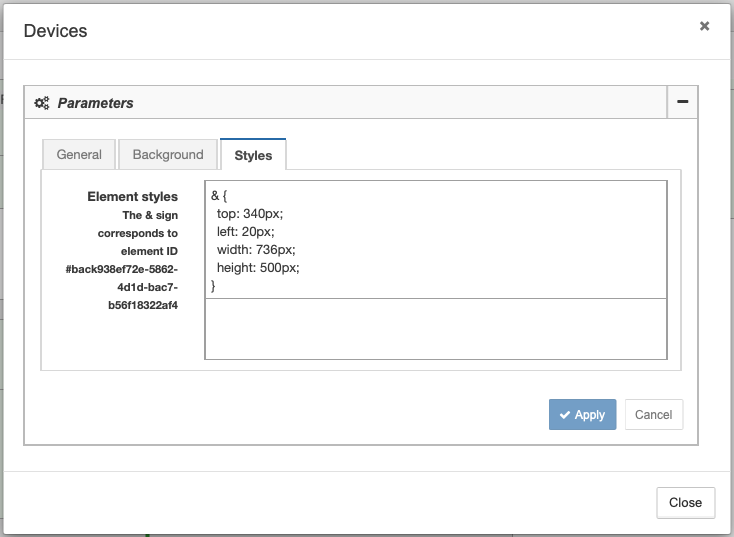Apply the style changes
The image size is (734, 537).
click(582, 414)
